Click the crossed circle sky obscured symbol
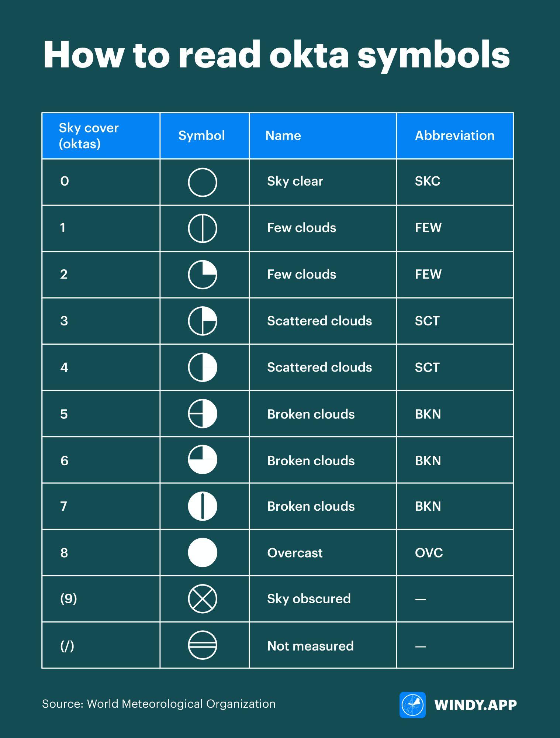Screen dimensions: 560x738 (203, 599)
